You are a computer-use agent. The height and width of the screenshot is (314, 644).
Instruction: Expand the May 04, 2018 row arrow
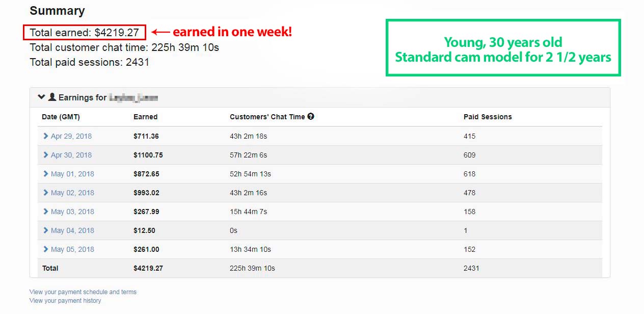coord(46,230)
